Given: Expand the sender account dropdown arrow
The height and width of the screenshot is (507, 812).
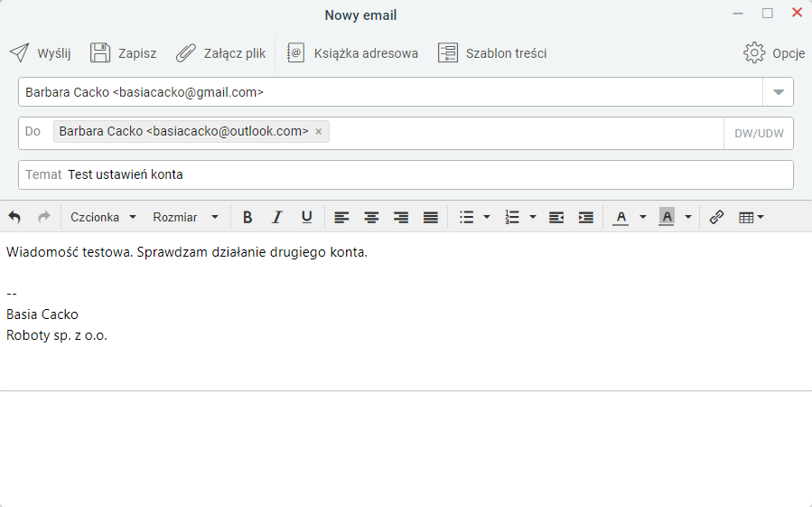Looking at the screenshot, I should pyautogui.click(x=778, y=92).
